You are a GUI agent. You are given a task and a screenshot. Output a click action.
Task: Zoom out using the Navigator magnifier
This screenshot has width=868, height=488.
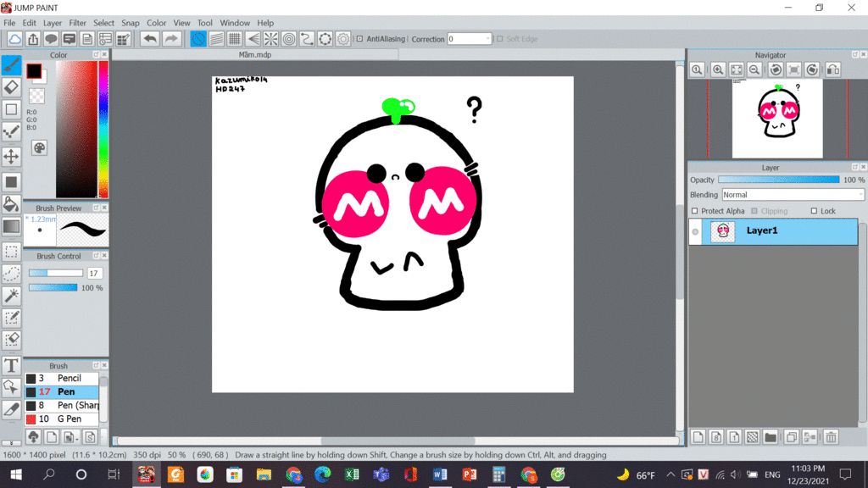(x=754, y=69)
